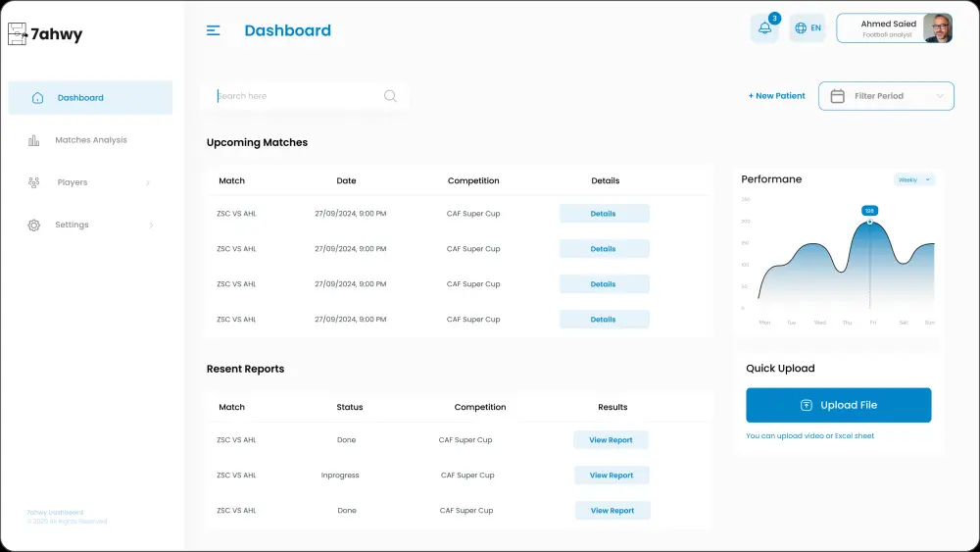Click the calendar icon in Filter Period
Viewport: 980px width, 552px height.
tap(837, 96)
